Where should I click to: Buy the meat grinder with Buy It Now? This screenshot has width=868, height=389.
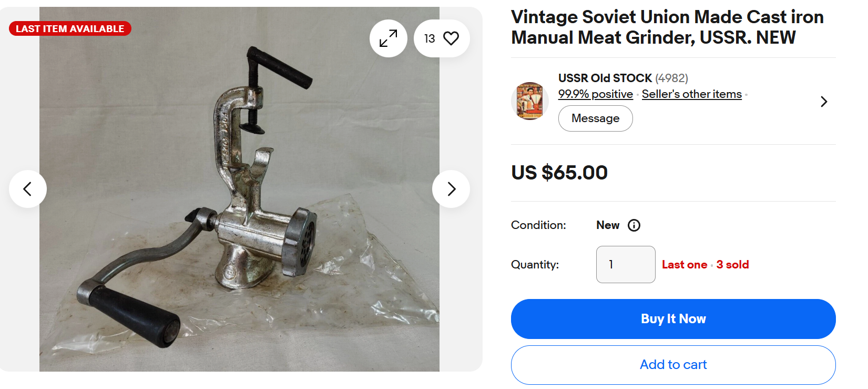673,319
